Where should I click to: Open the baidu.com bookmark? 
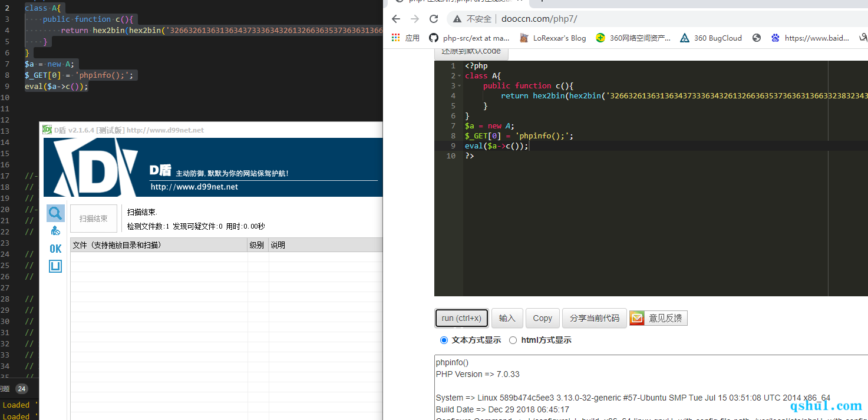pos(810,38)
